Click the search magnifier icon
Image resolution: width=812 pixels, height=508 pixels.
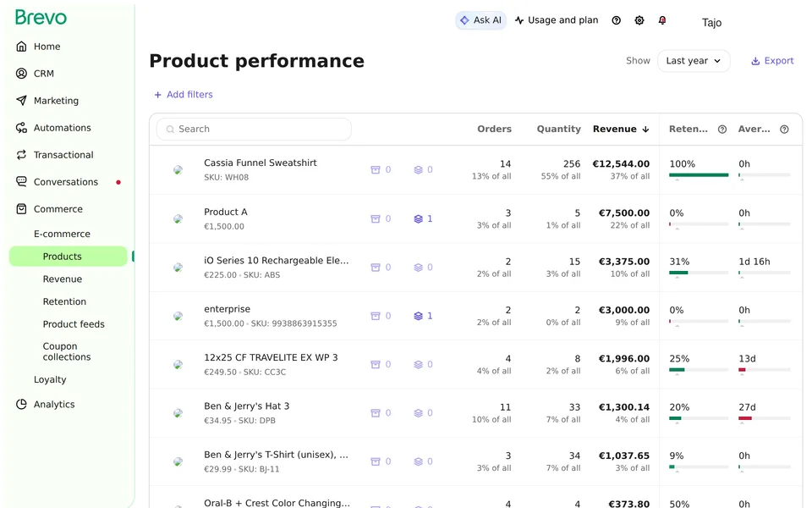(x=170, y=129)
